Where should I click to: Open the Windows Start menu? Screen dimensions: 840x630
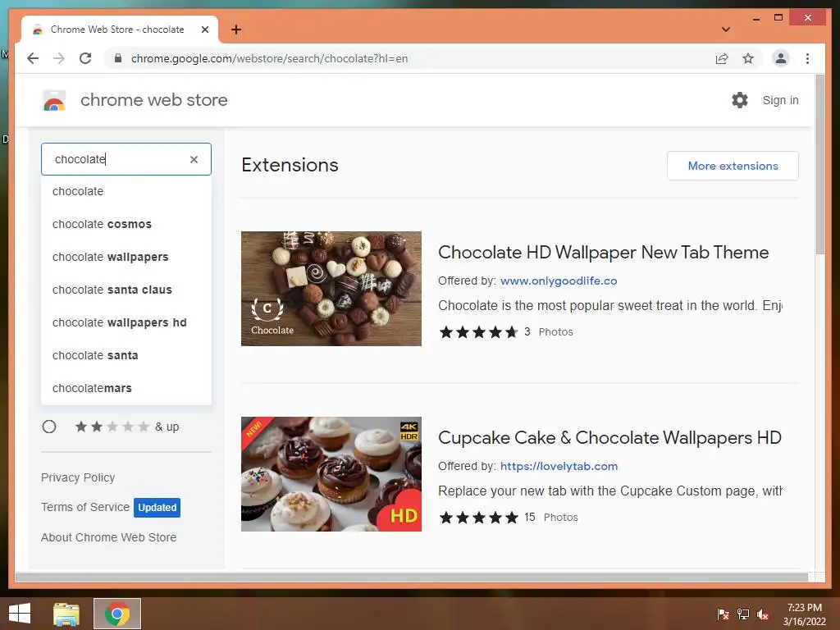click(x=20, y=614)
